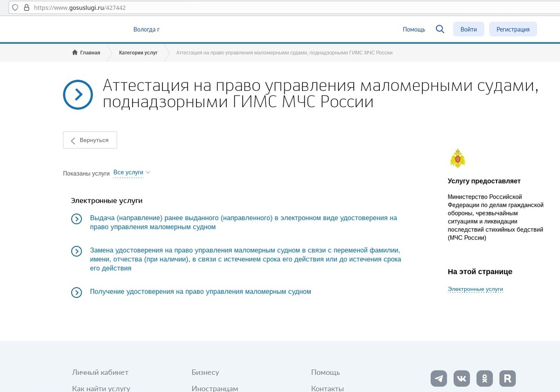Click the Вернуться back button
Screen dimensions: 560x392
click(x=90, y=140)
